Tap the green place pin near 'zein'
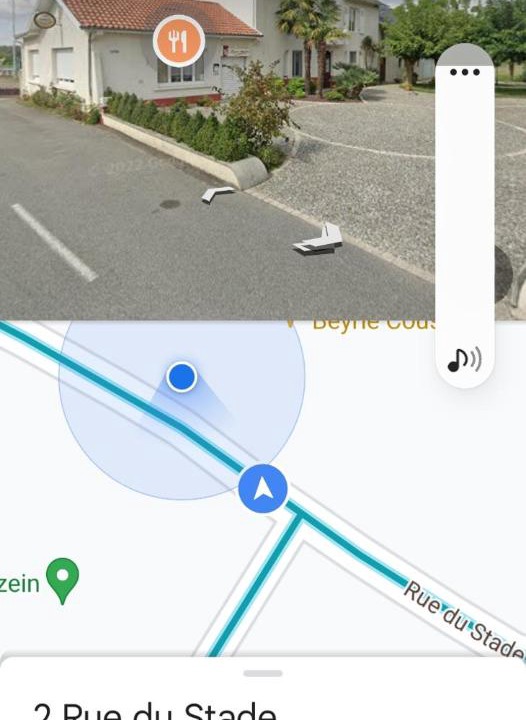Viewport: 526px width, 720px height. click(63, 580)
